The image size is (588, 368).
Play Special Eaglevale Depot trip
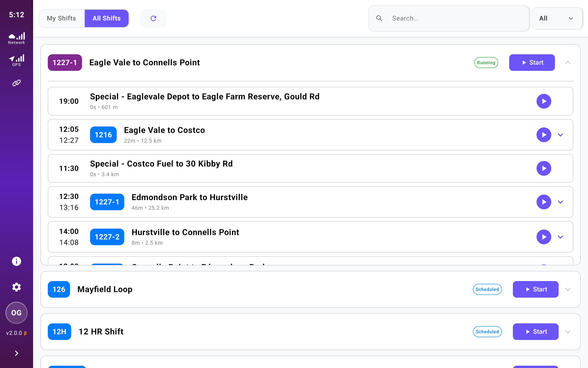point(544,101)
